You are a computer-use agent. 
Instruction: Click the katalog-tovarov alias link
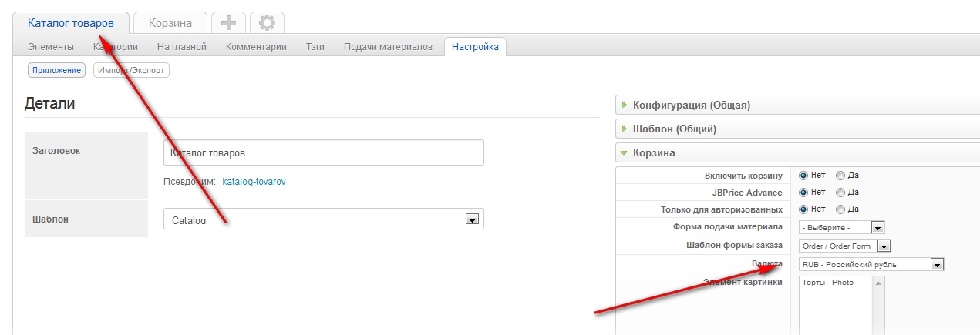click(x=254, y=183)
